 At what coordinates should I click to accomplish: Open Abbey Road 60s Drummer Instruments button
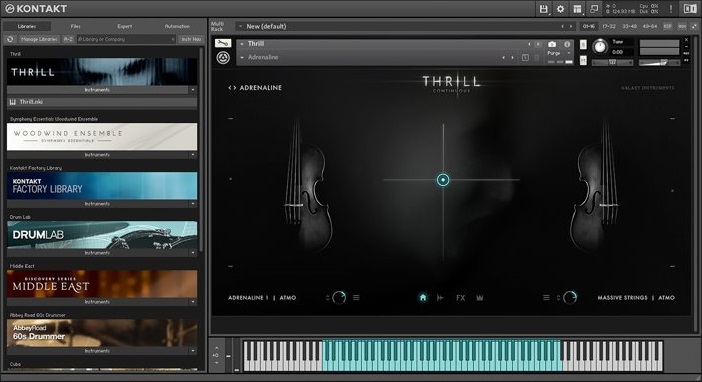tap(97, 351)
